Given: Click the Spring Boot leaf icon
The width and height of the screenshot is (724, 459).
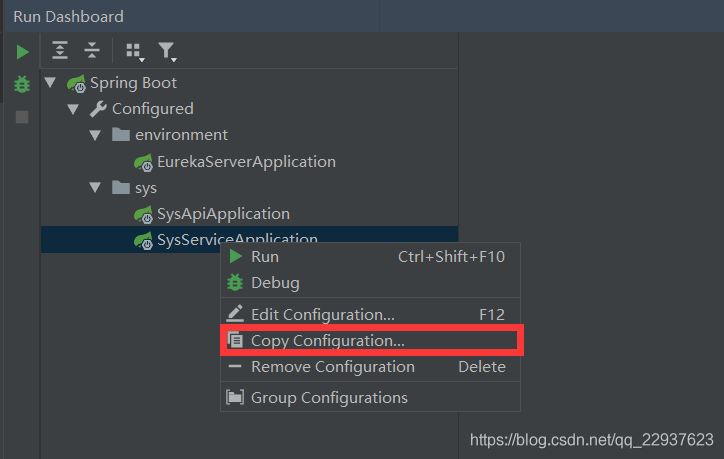Looking at the screenshot, I should (76, 84).
